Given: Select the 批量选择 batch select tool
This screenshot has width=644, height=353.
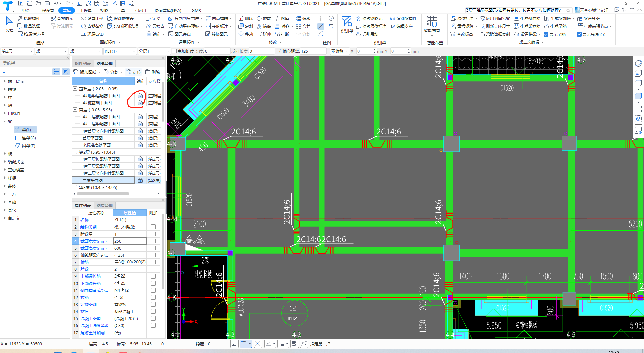Looking at the screenshot, I should (x=29, y=26).
